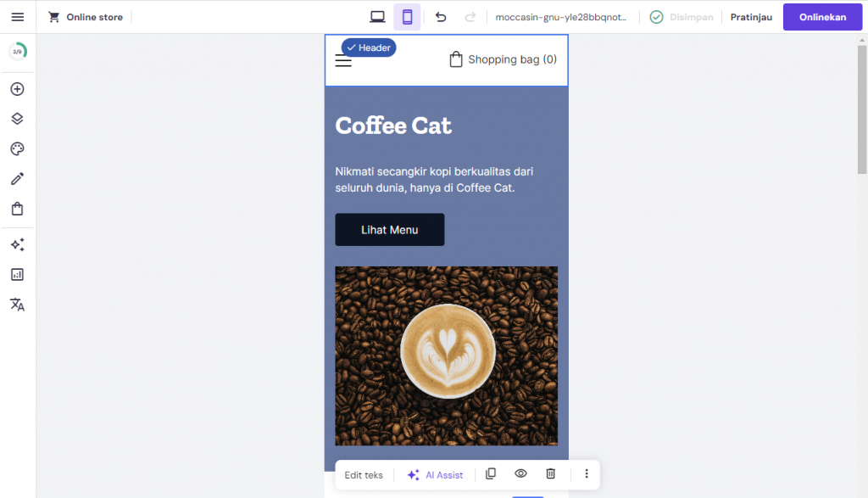This screenshot has width=868, height=498.
Task: Toggle visibility of the text section
Action: click(x=520, y=473)
